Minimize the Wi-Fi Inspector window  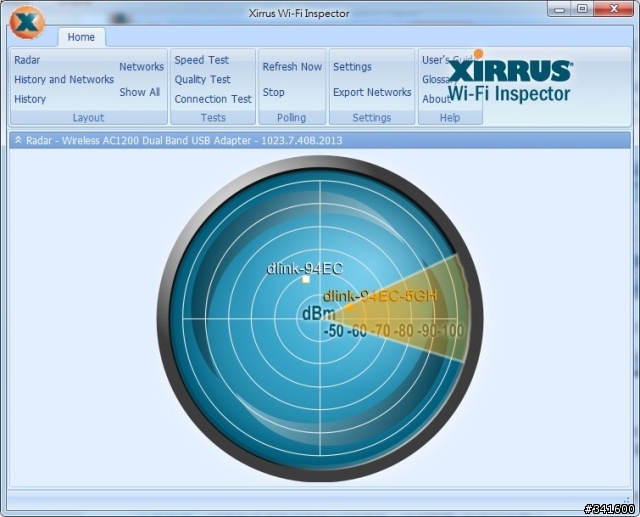click(559, 9)
